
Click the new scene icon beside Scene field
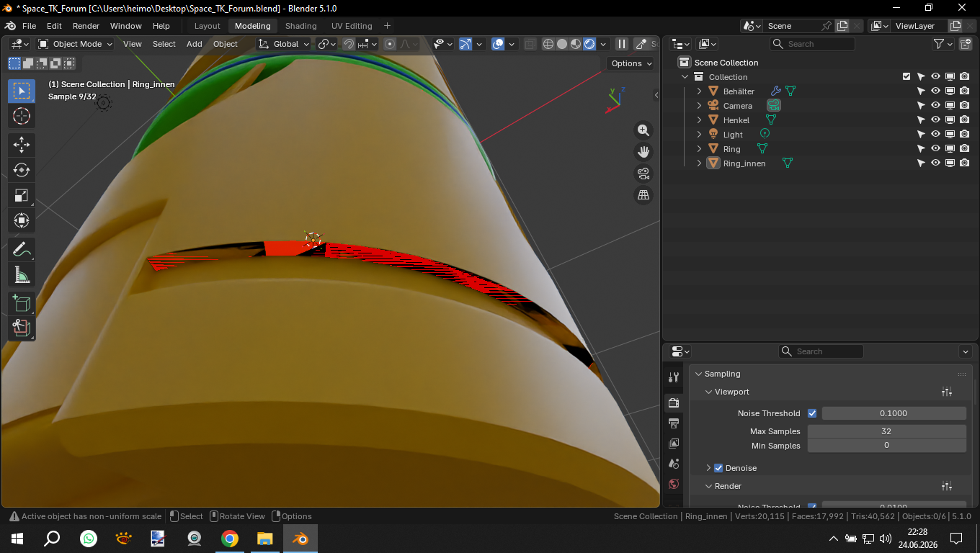coord(842,26)
